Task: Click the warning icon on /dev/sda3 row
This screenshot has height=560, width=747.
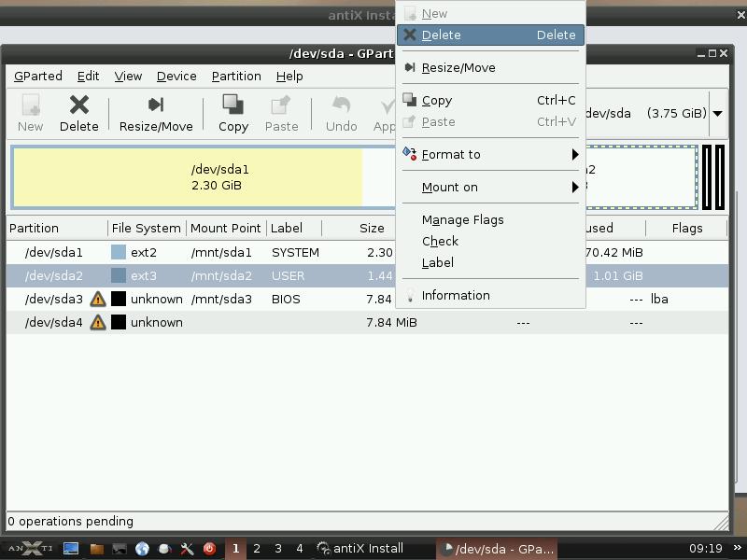Action: click(x=98, y=299)
